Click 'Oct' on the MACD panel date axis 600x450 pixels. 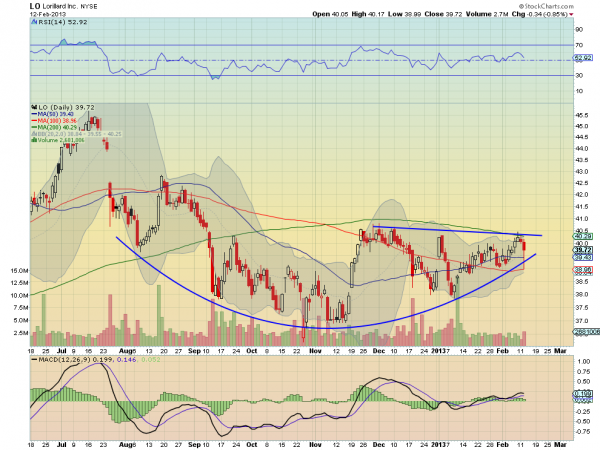pyautogui.click(x=252, y=445)
